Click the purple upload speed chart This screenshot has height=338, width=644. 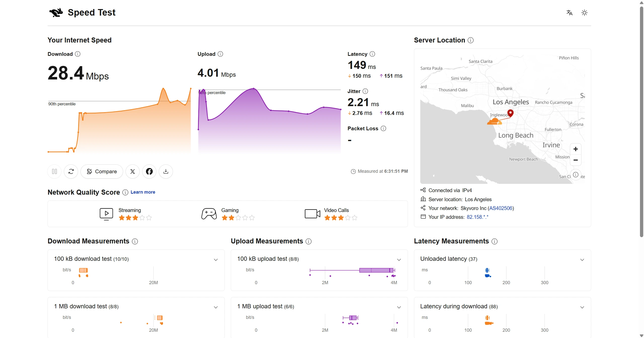pos(270,121)
